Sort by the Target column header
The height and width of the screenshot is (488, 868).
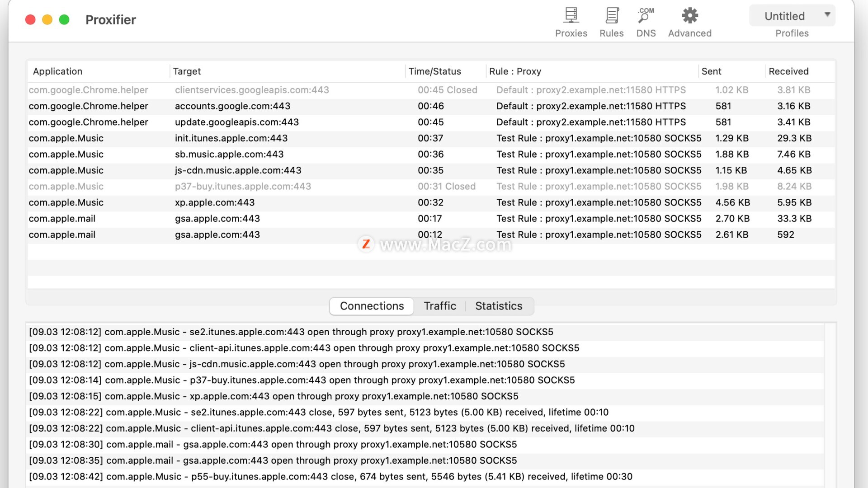[288, 71]
